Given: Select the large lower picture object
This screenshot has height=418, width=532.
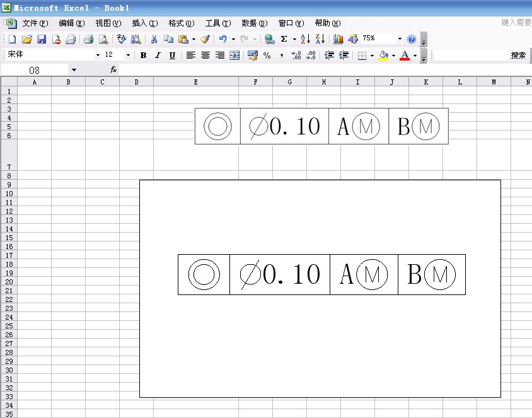Looking at the screenshot, I should (x=320, y=288).
